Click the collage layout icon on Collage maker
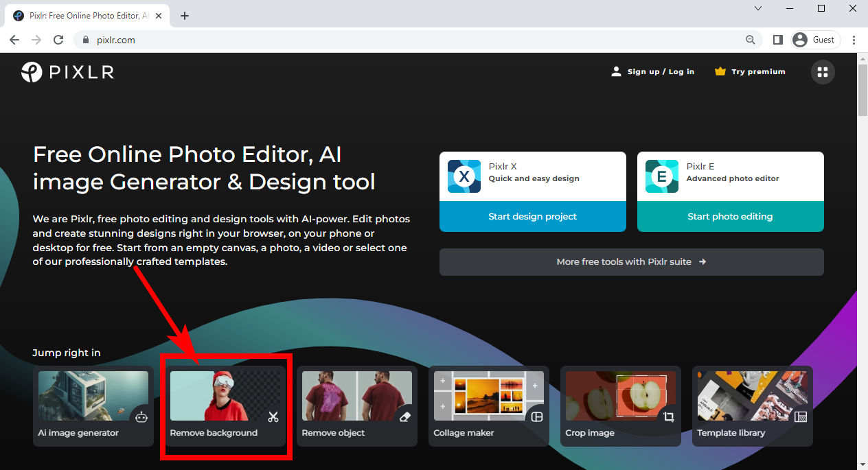 tap(537, 416)
